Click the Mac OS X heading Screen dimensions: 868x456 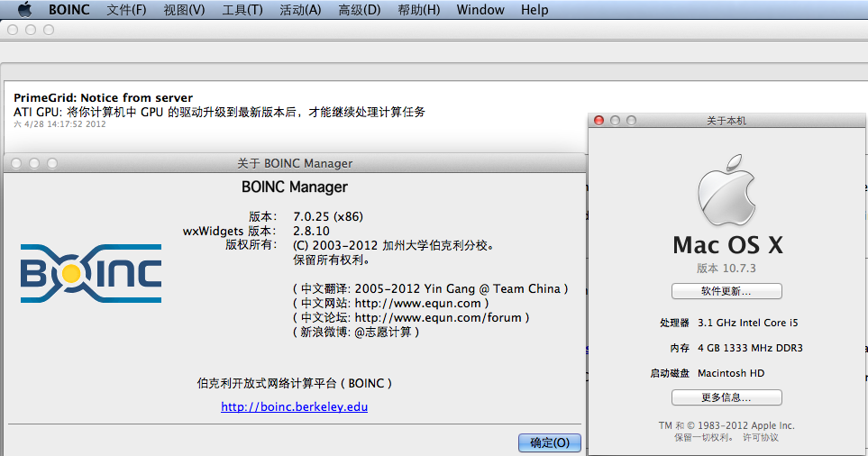tap(727, 245)
